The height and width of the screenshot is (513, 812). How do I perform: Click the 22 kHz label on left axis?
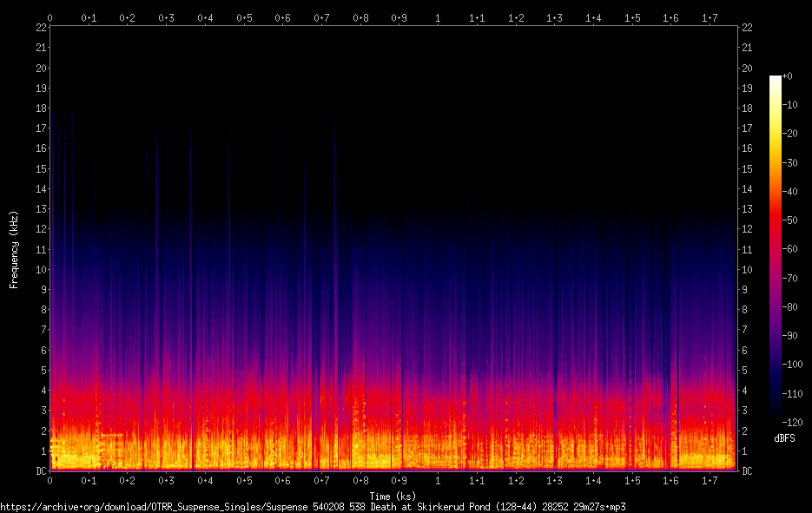(x=41, y=28)
